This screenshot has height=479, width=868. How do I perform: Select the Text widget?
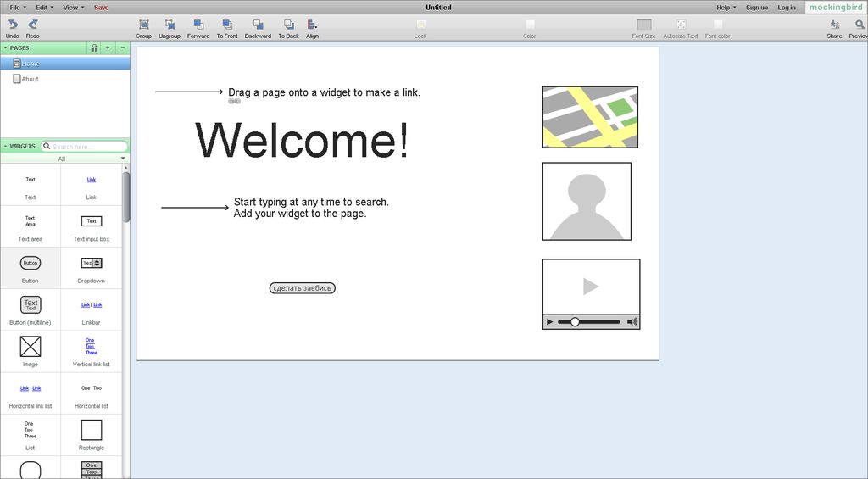[31, 185]
